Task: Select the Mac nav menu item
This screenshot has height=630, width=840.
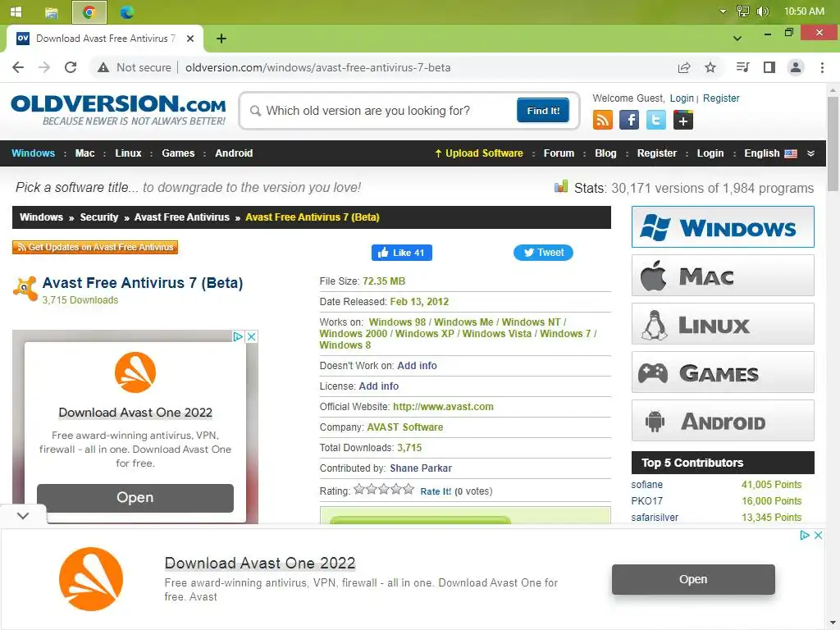Action: tap(84, 153)
